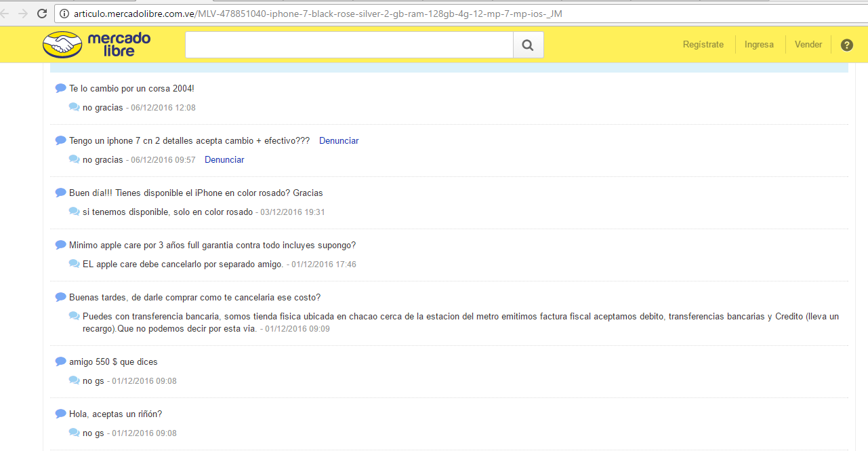Image resolution: width=868 pixels, height=451 pixels.
Task: Click reply bubbles icon beside 'no gs' under riñón
Action: (75, 433)
